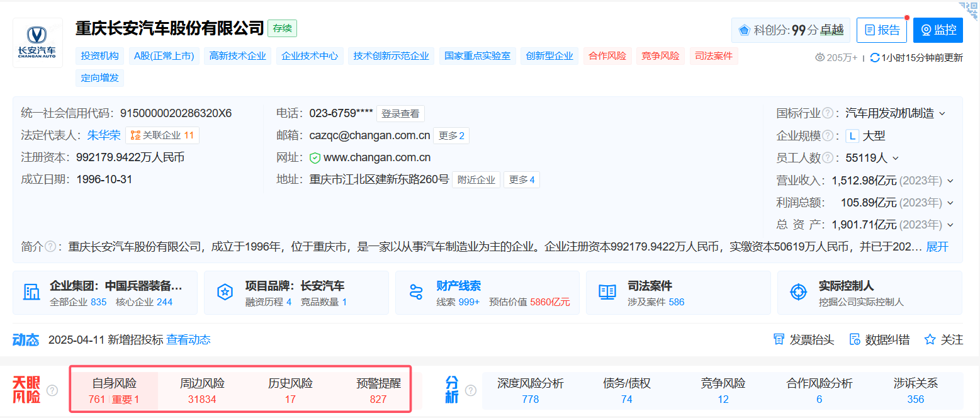980x418 pixels.
Task: Open the QR code corner icon
Action: 969,10
